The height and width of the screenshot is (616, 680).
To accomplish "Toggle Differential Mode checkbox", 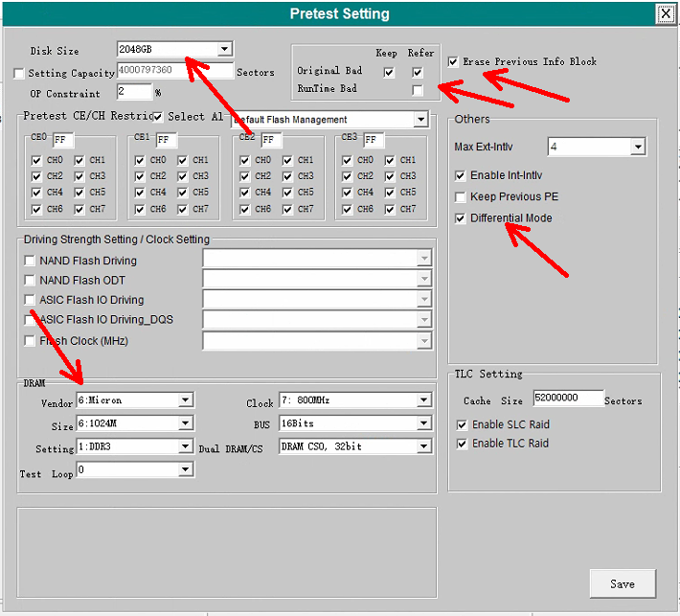I will 460,218.
